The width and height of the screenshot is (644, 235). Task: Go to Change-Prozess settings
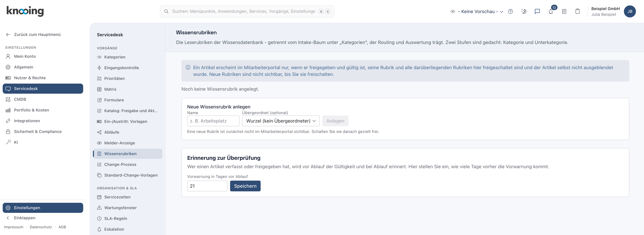pos(127,164)
